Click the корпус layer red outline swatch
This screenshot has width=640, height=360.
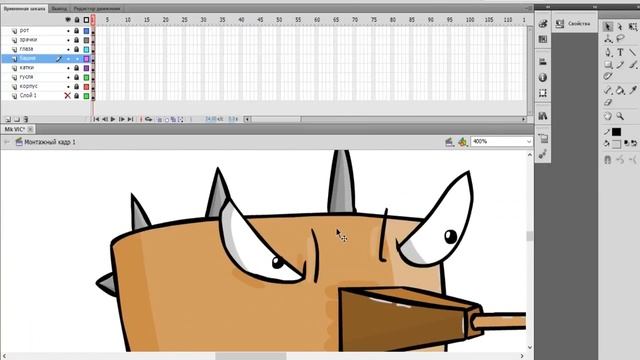tap(87, 87)
